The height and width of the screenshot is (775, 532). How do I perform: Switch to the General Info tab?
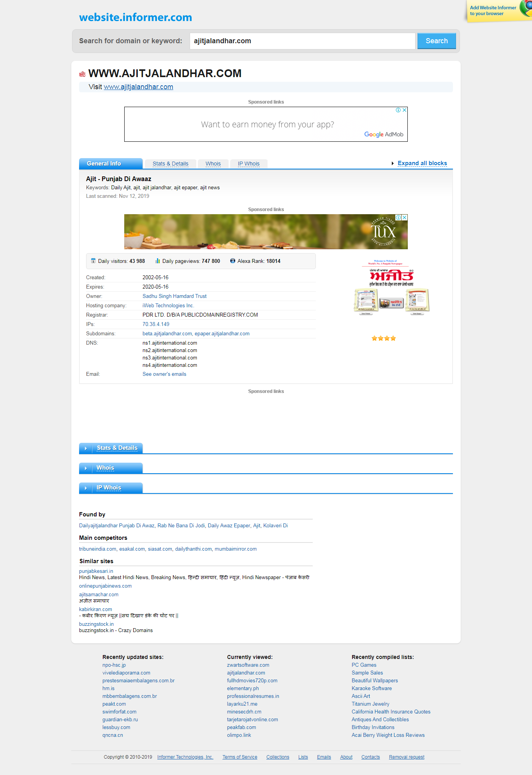click(111, 164)
